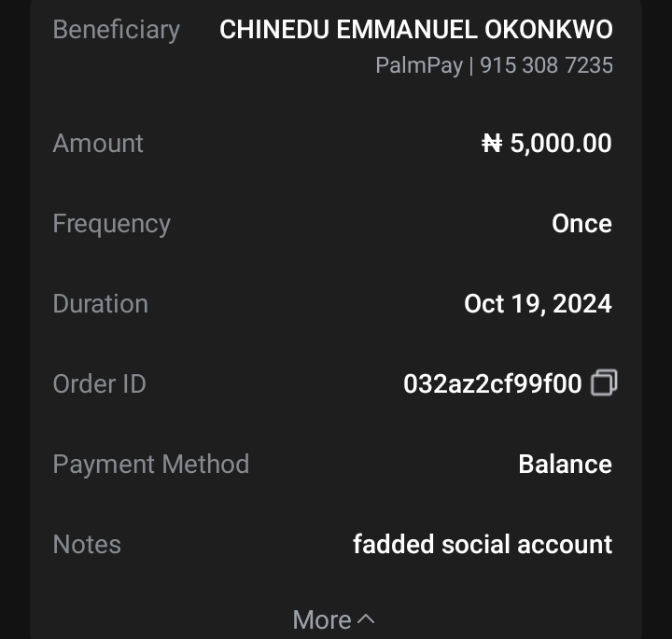
Task: Tap the Amount field label
Action: click(98, 144)
